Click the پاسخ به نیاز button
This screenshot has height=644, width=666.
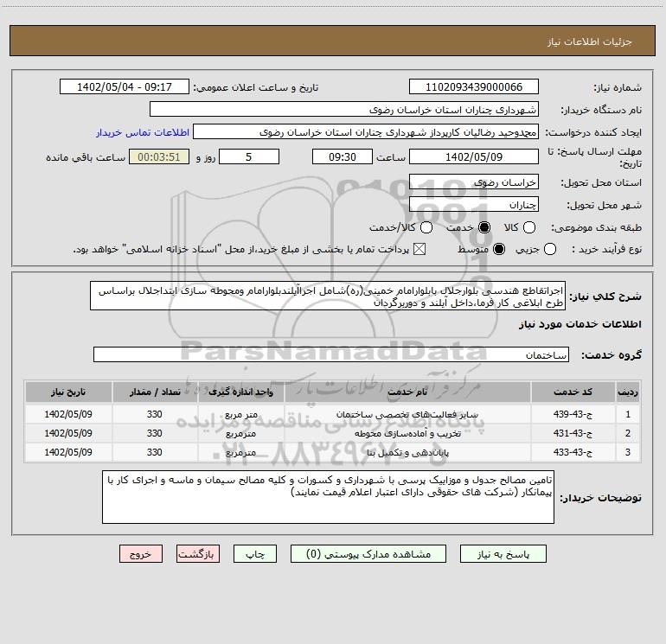pyautogui.click(x=503, y=554)
